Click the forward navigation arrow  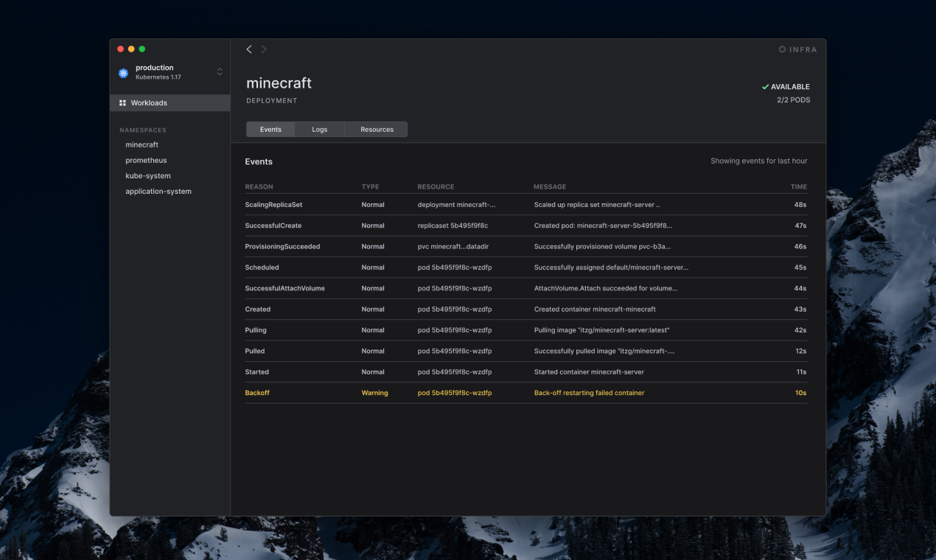coord(264,49)
